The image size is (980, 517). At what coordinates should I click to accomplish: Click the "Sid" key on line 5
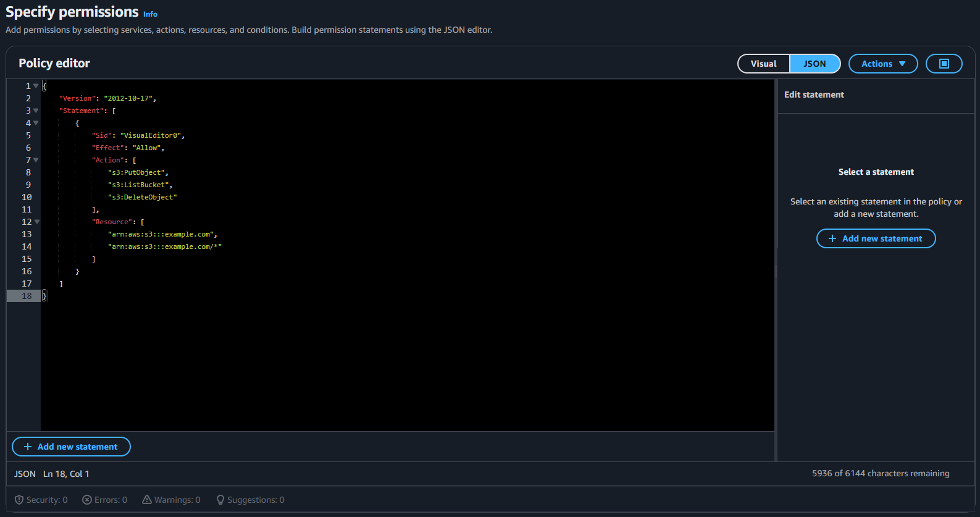(101, 135)
